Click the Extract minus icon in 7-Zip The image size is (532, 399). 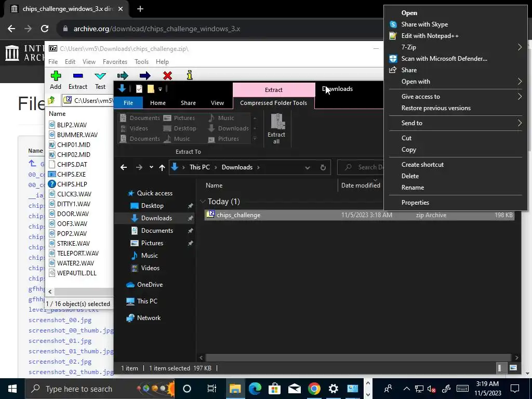78,76
